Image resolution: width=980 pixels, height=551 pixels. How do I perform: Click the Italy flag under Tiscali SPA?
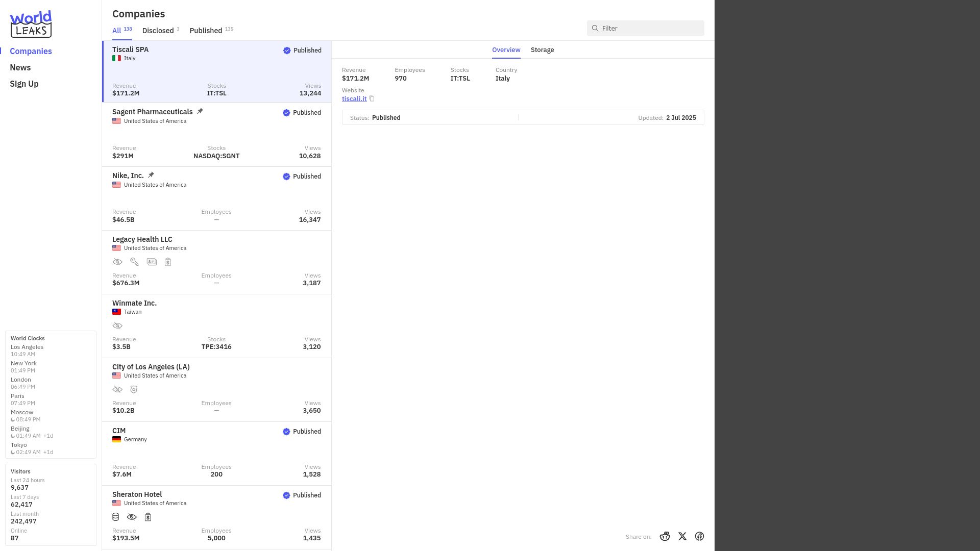[116, 58]
